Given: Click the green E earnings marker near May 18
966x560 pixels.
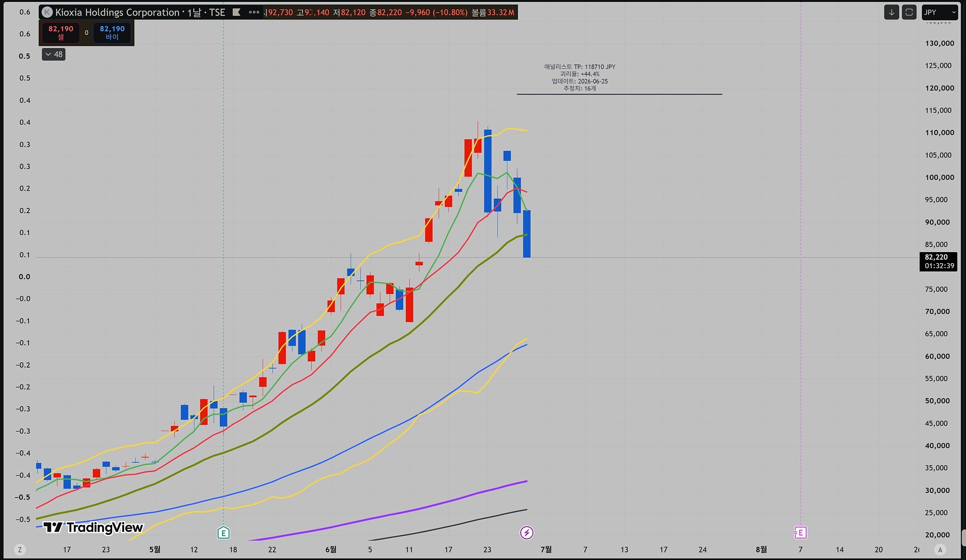Looking at the screenshot, I should point(223,532).
